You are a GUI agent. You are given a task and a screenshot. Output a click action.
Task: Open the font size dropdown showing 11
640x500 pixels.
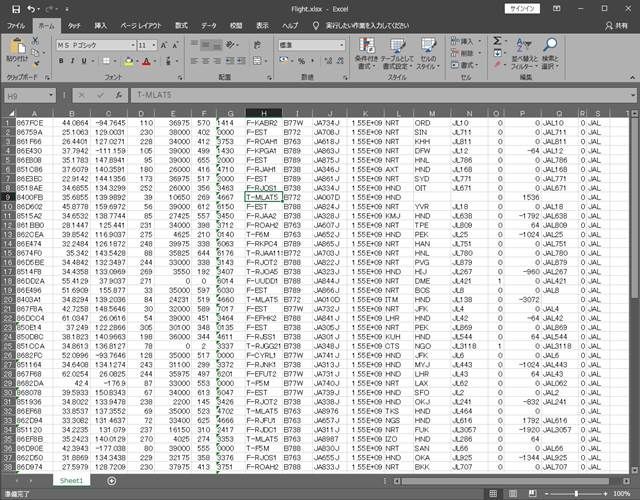pyautogui.click(x=154, y=45)
